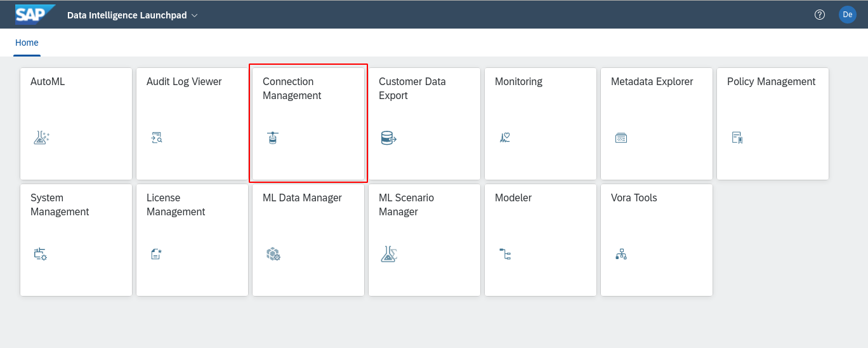Click the ML Scenario Manager flask icon
This screenshot has height=348, width=868.
389,254
